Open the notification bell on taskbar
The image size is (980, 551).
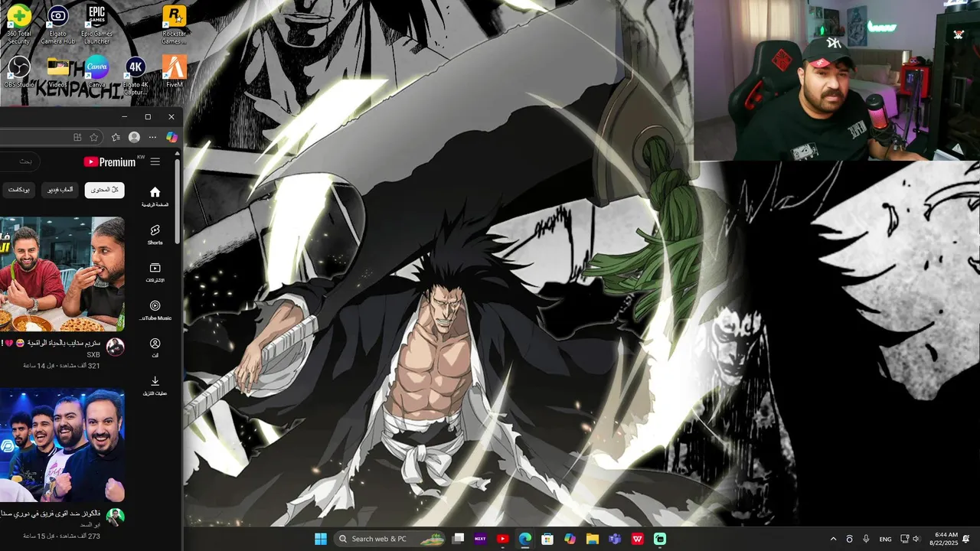(966, 539)
